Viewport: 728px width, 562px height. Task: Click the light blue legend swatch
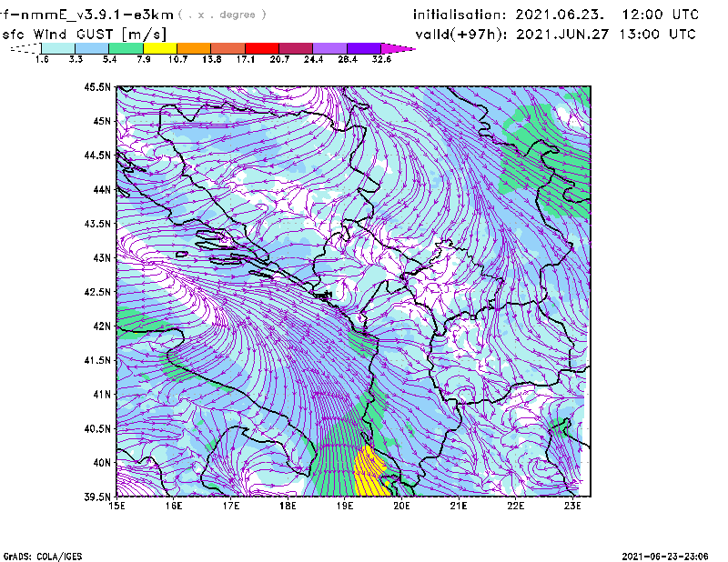pos(92,48)
